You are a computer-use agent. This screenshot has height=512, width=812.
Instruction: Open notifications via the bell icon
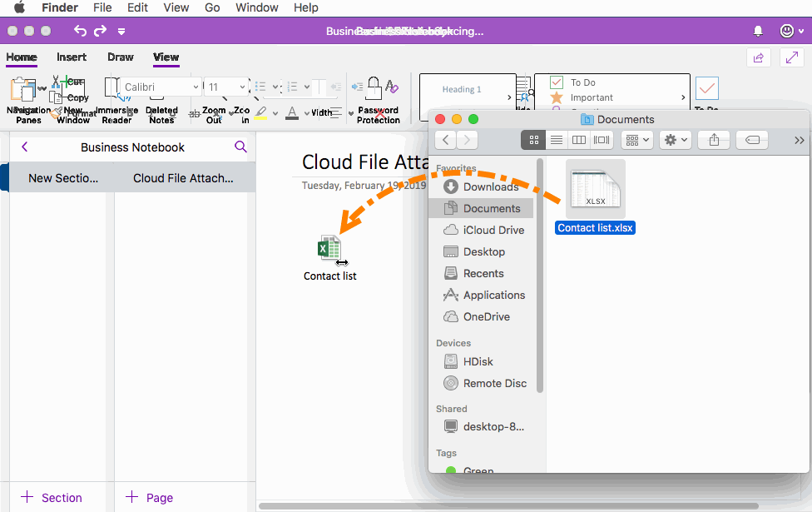tap(758, 31)
